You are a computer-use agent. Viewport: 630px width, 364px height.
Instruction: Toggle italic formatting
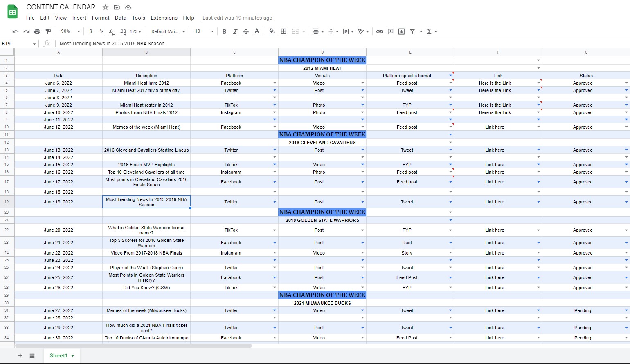click(235, 31)
